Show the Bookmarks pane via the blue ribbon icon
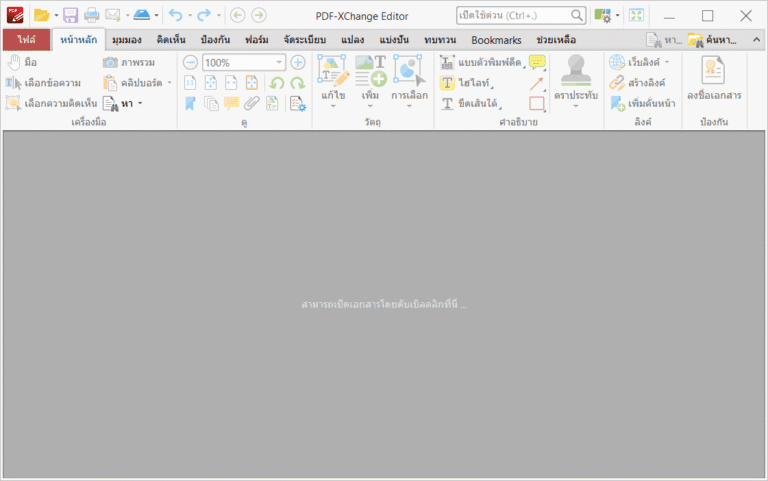 click(x=190, y=103)
